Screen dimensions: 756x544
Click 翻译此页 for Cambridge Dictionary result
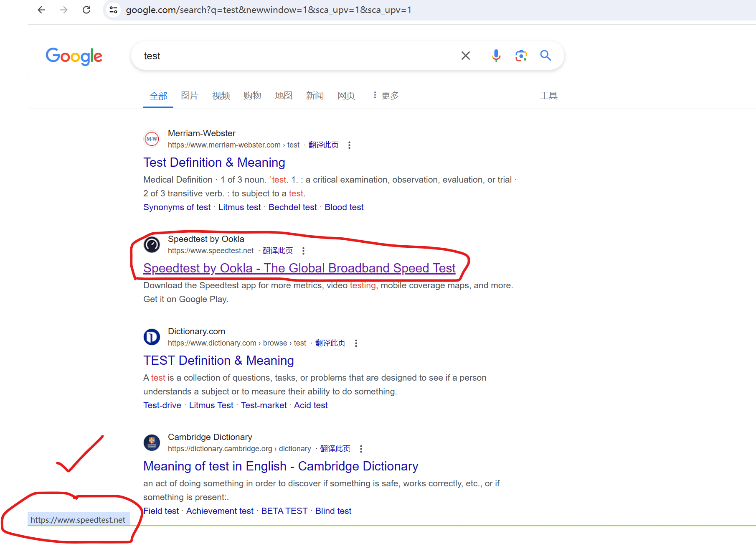click(x=335, y=449)
